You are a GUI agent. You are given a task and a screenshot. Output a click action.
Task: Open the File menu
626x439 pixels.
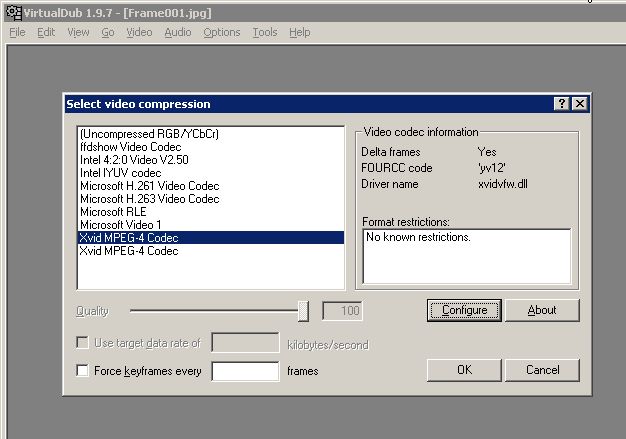(x=17, y=32)
